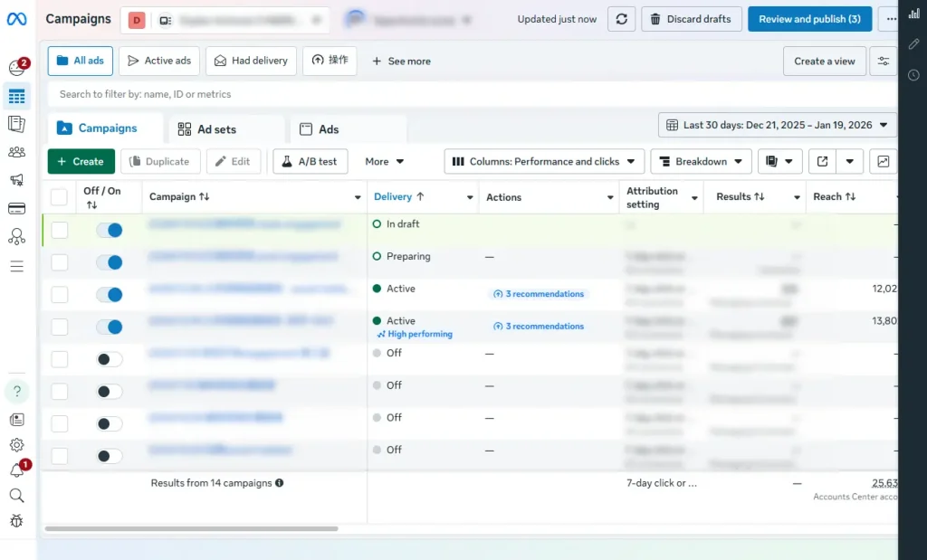Check the select-all campaigns checkbox
The width and height of the screenshot is (927, 560).
tap(59, 196)
